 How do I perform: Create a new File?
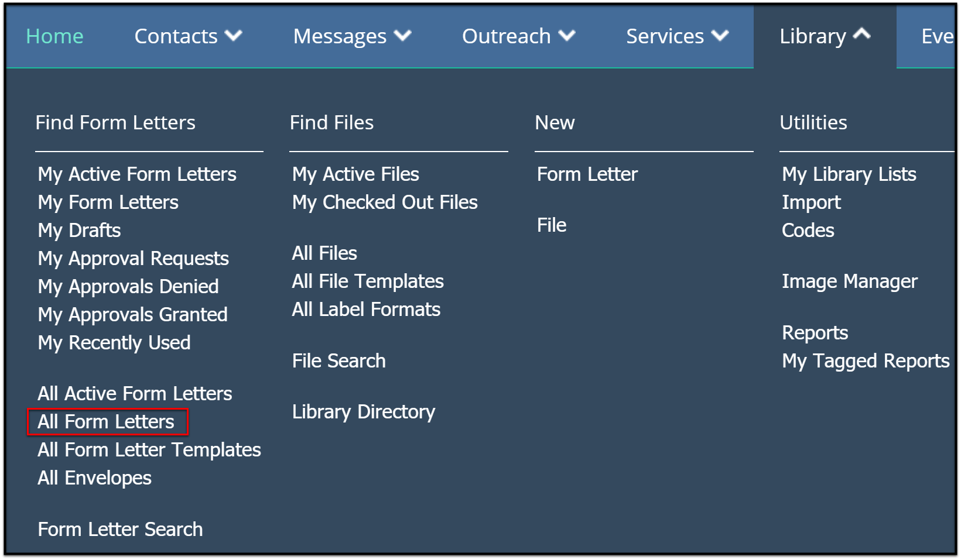[552, 225]
